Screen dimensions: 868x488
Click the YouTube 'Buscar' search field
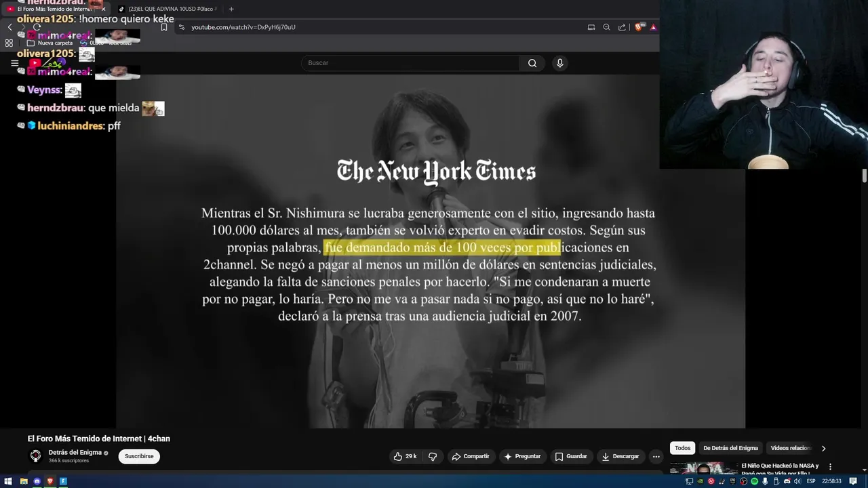(x=410, y=63)
